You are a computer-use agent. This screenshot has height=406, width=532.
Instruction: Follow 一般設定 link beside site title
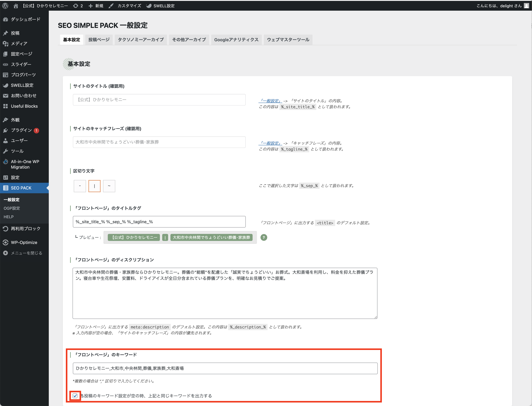click(x=270, y=101)
